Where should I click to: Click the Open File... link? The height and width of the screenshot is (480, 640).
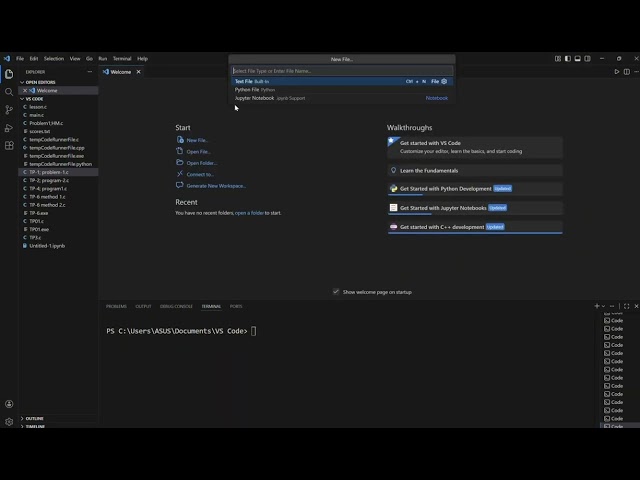[x=198, y=151]
